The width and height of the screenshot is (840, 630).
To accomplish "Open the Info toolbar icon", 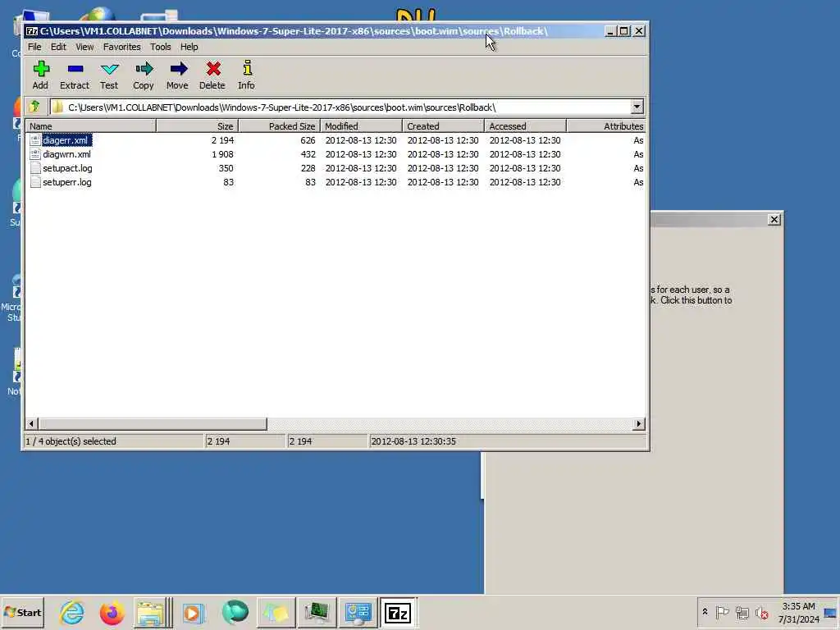I will 246,68.
